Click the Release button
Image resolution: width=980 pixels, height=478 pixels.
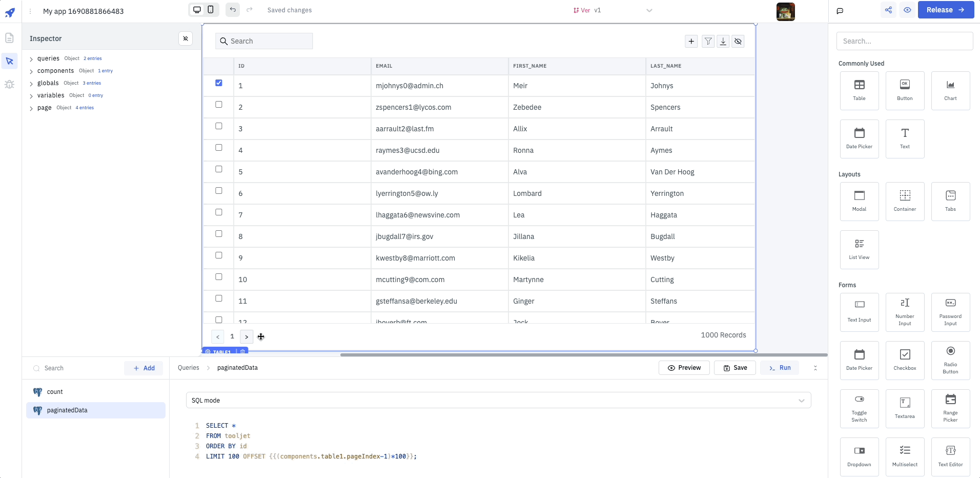(x=945, y=10)
